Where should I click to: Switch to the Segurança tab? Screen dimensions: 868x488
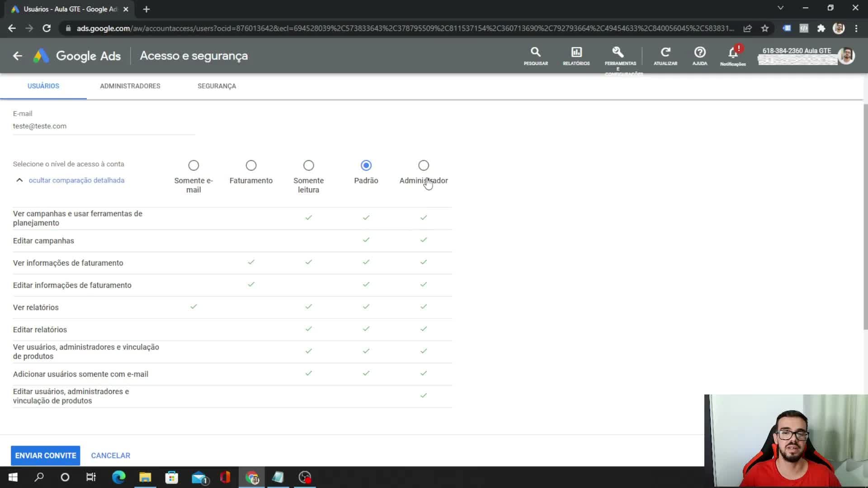point(217,86)
